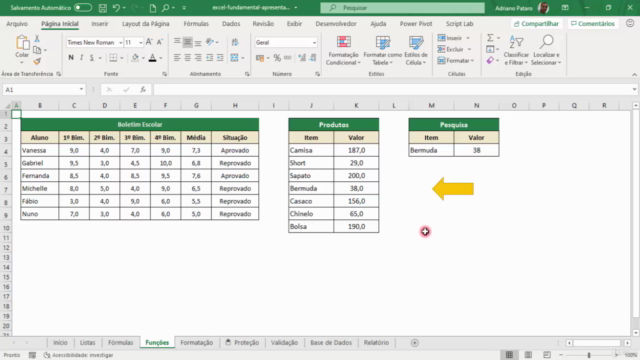
Task: Undo the last action
Action: (x=116, y=8)
